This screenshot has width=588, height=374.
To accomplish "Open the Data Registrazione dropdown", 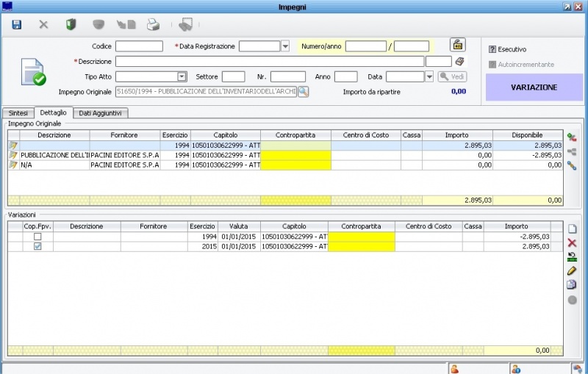I will tap(285, 46).
